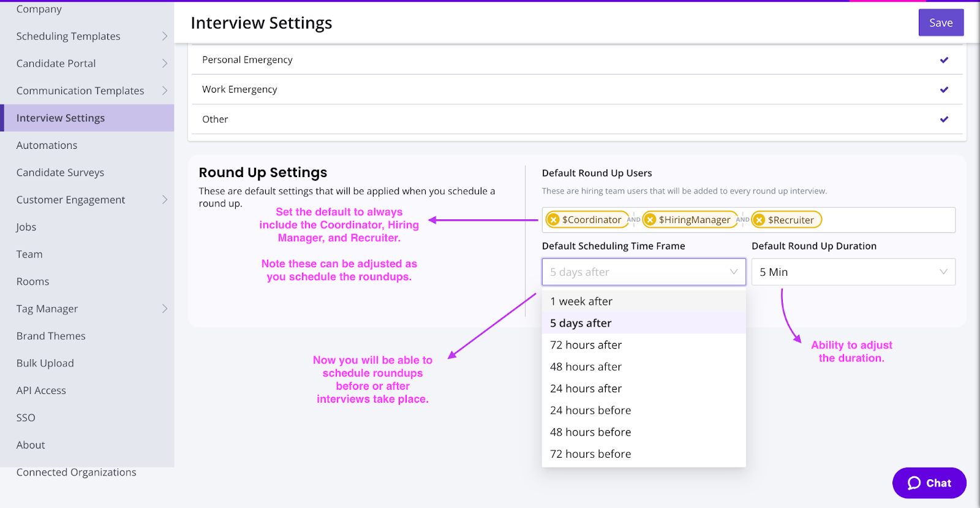
Task: Remove the $HiringManager tag using its x icon
Action: click(x=650, y=220)
